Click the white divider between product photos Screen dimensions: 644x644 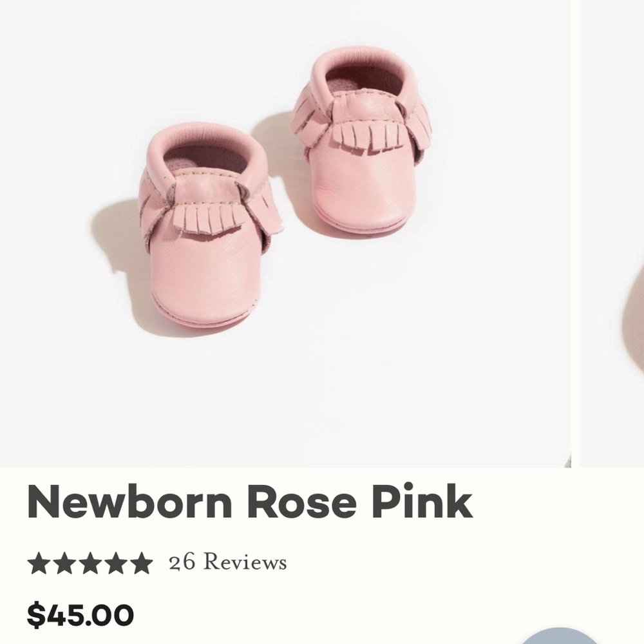[x=575, y=232]
